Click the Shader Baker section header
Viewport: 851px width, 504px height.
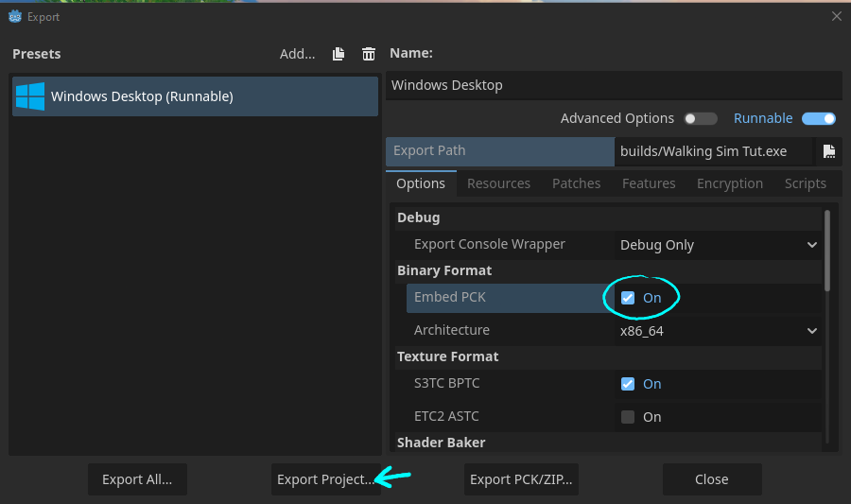[442, 443]
